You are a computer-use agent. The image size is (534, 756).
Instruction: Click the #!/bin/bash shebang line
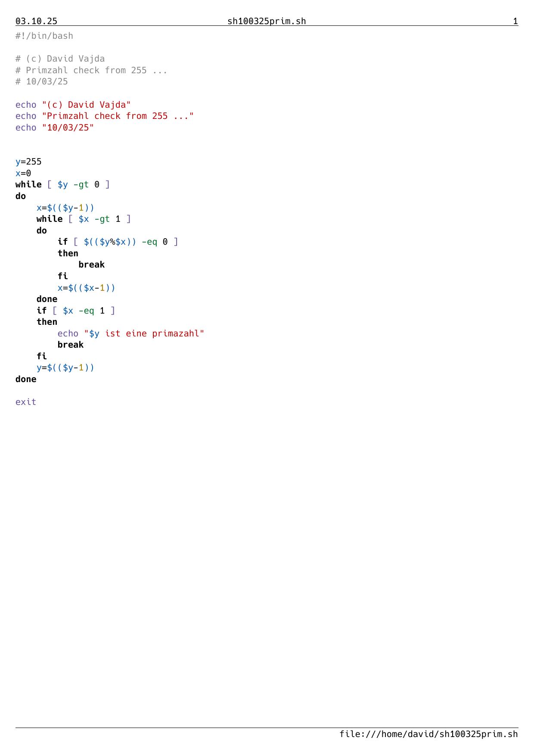pos(44,36)
